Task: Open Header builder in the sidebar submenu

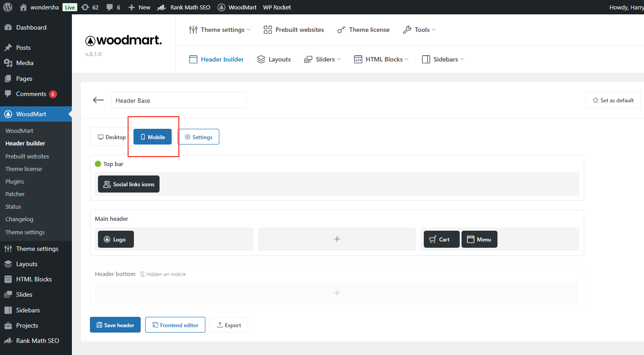Action: pyautogui.click(x=25, y=143)
